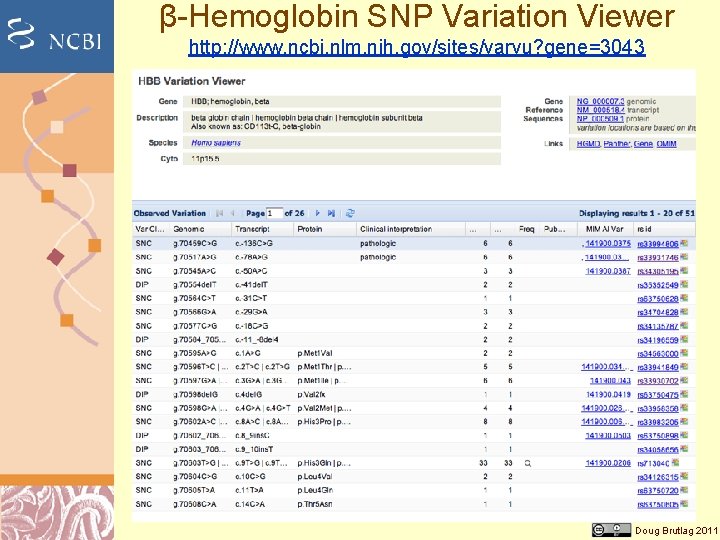Sort by the Transcript column header
The width and height of the screenshot is (720, 540).
262,229
